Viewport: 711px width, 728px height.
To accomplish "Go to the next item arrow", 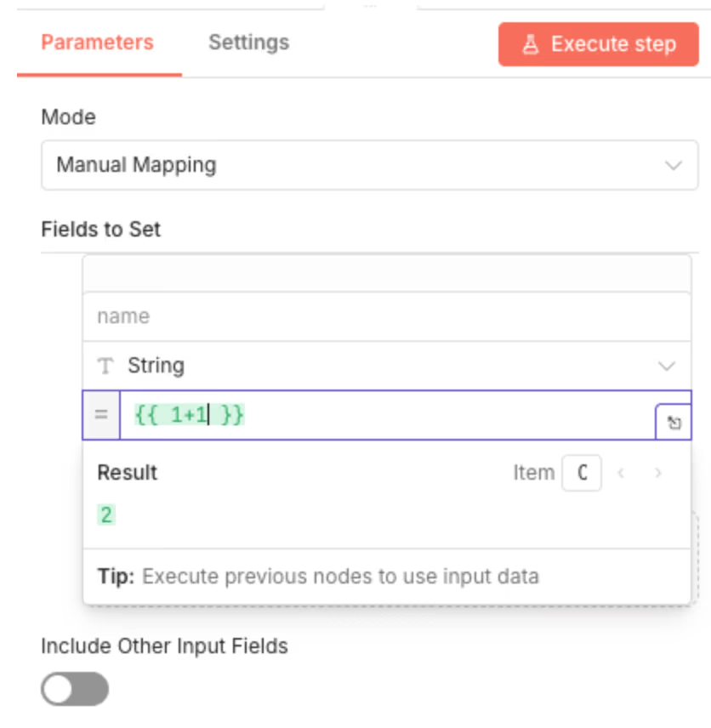I will pyautogui.click(x=657, y=473).
